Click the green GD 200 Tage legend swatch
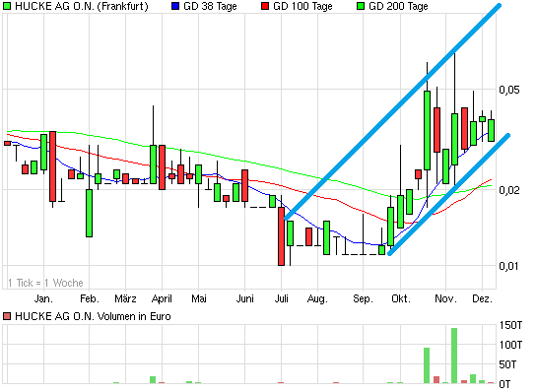 click(x=361, y=6)
